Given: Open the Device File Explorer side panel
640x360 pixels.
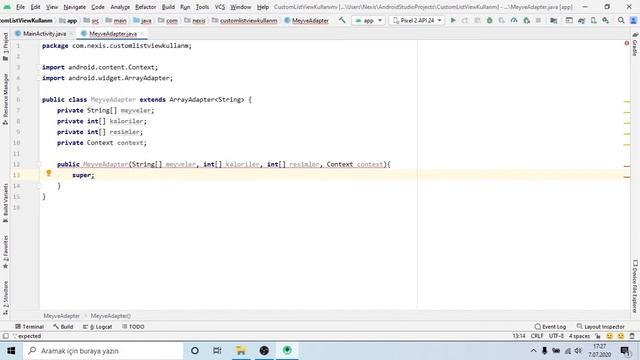Looking at the screenshot, I should (x=635, y=287).
